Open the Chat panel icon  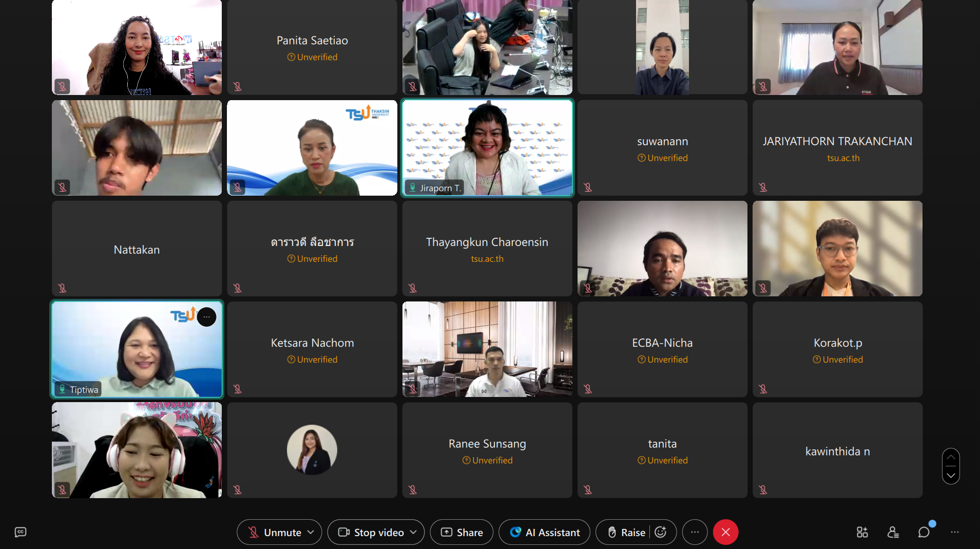pos(924,532)
